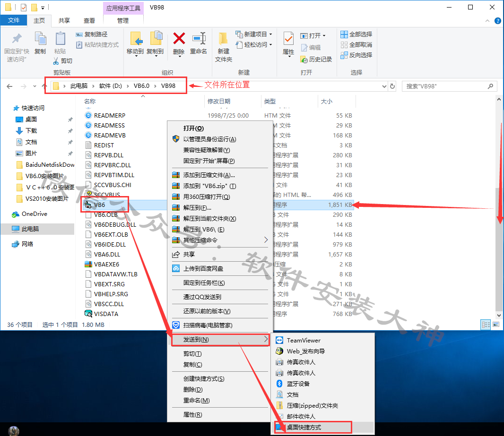The width and height of the screenshot is (504, 436).
Task: Select the VISDATA file in the list
Action: tap(106, 314)
